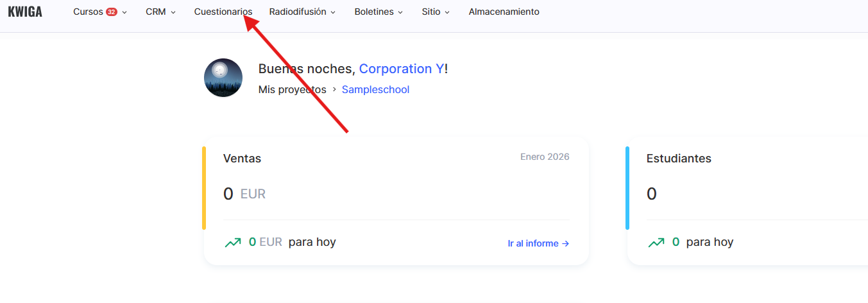
Task: Expand the Cursos dropdown arrow
Action: click(x=124, y=12)
